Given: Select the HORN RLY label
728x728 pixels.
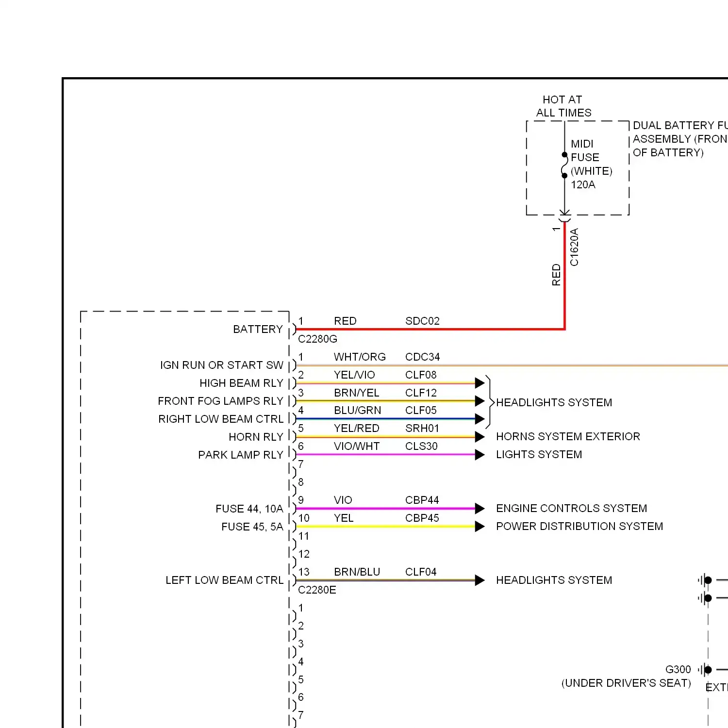Looking at the screenshot, I should [x=256, y=437].
